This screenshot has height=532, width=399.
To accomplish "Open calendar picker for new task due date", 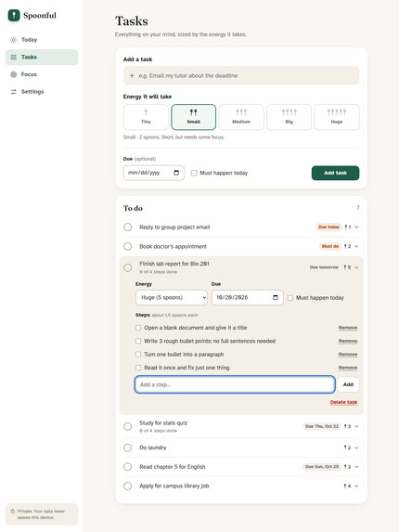I will click(x=176, y=173).
